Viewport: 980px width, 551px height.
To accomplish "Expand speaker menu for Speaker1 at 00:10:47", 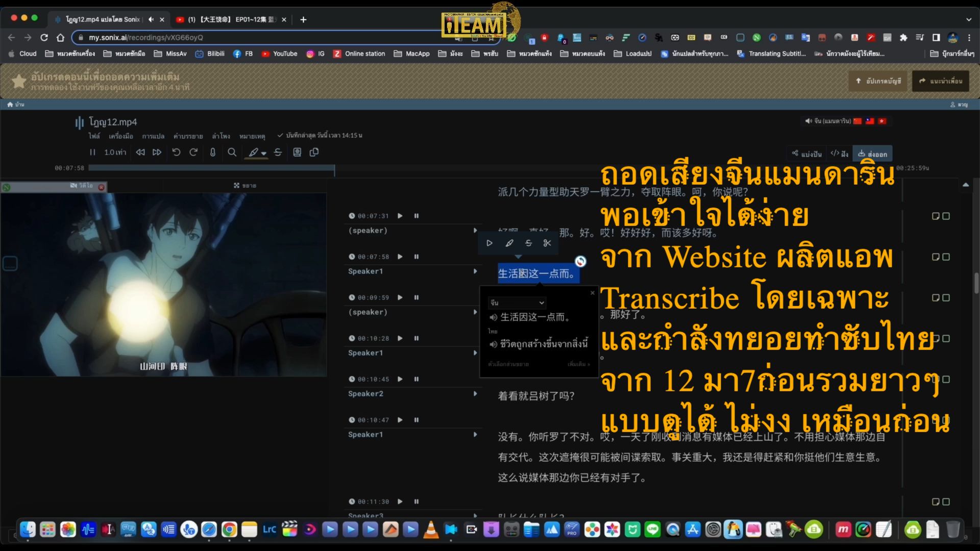I will point(475,435).
